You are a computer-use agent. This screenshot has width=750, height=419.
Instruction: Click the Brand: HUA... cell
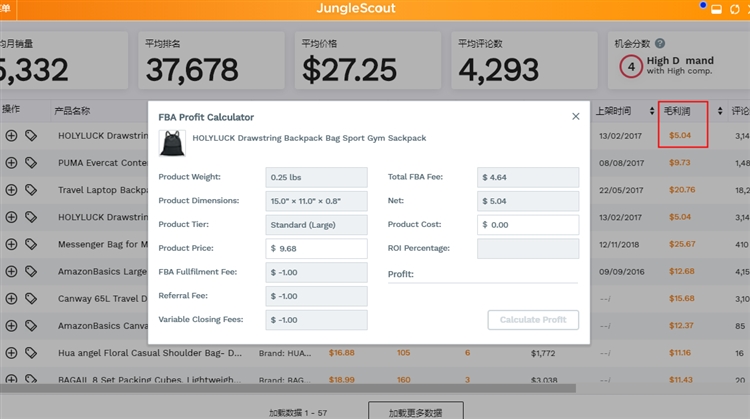coord(285,353)
